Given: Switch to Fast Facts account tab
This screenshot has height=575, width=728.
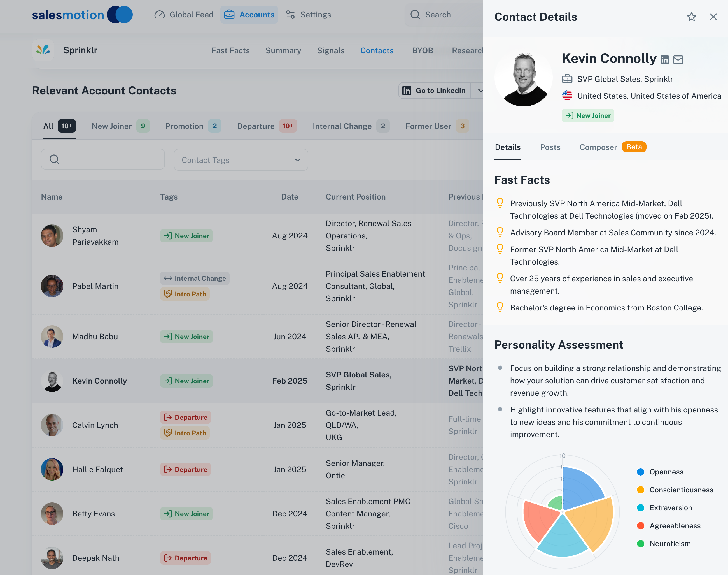Looking at the screenshot, I should pyautogui.click(x=230, y=50).
